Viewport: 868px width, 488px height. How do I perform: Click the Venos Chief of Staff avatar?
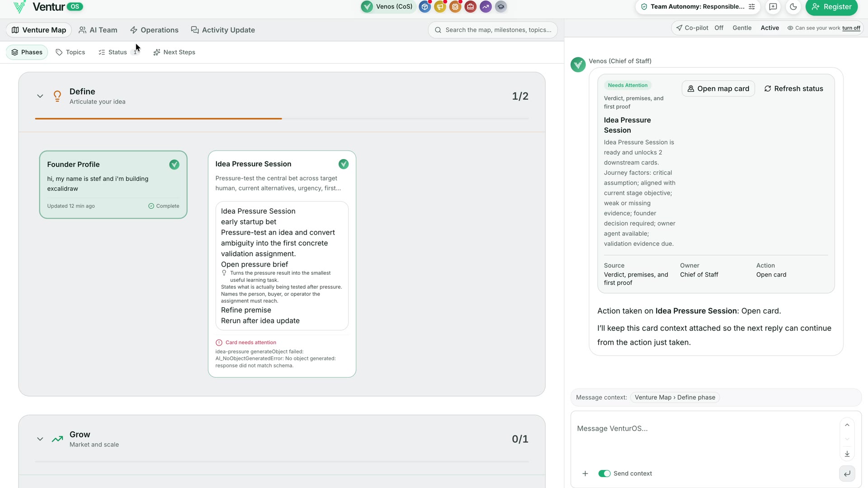click(578, 65)
